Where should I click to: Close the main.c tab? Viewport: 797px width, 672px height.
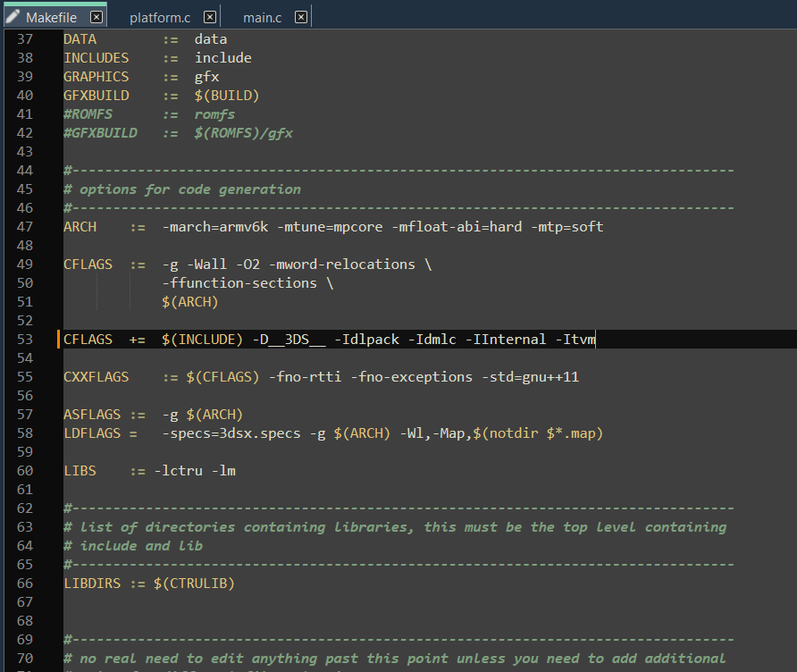point(301,17)
